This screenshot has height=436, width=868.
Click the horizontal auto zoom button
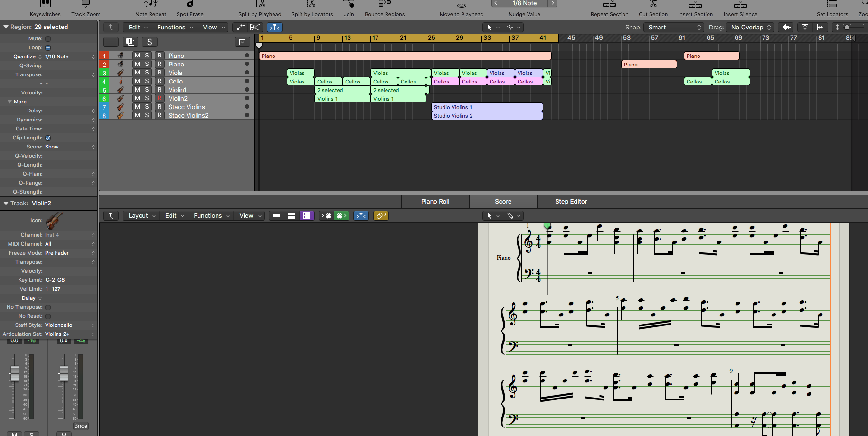point(820,28)
